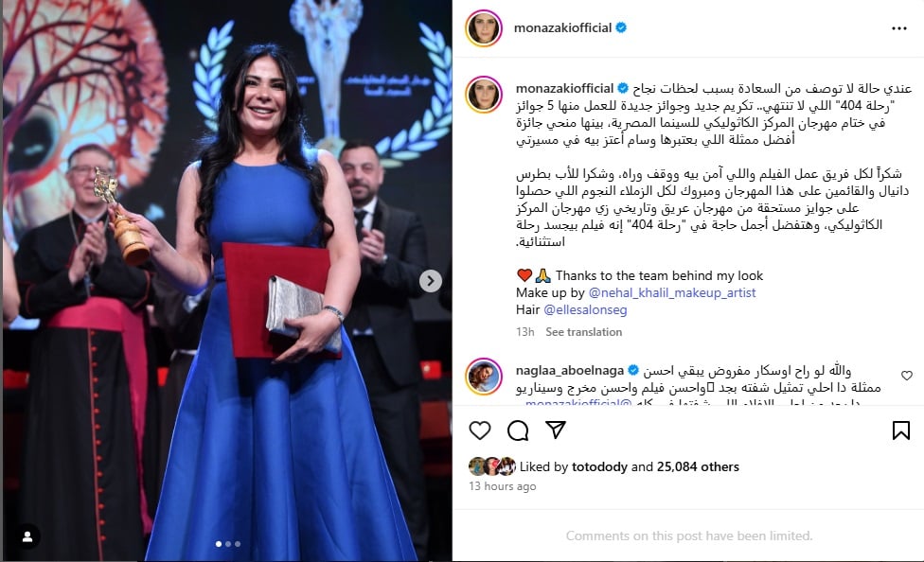Click the caption author's avatar
The height and width of the screenshot is (562, 924).
483,95
